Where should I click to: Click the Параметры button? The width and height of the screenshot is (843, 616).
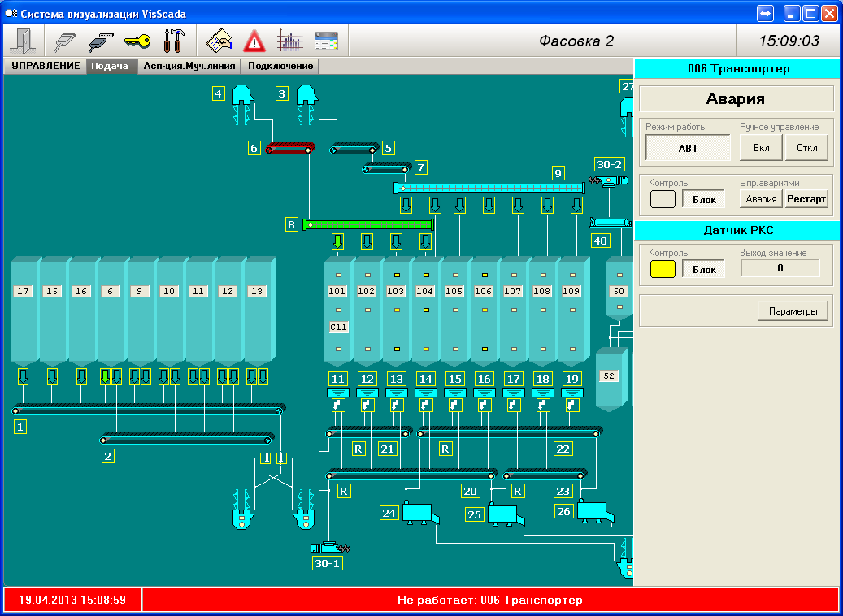click(x=793, y=310)
